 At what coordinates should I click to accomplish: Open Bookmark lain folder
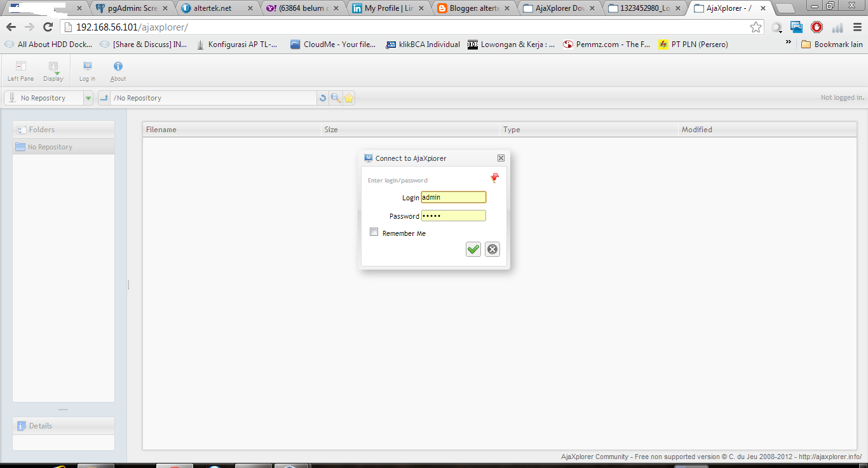coord(832,45)
